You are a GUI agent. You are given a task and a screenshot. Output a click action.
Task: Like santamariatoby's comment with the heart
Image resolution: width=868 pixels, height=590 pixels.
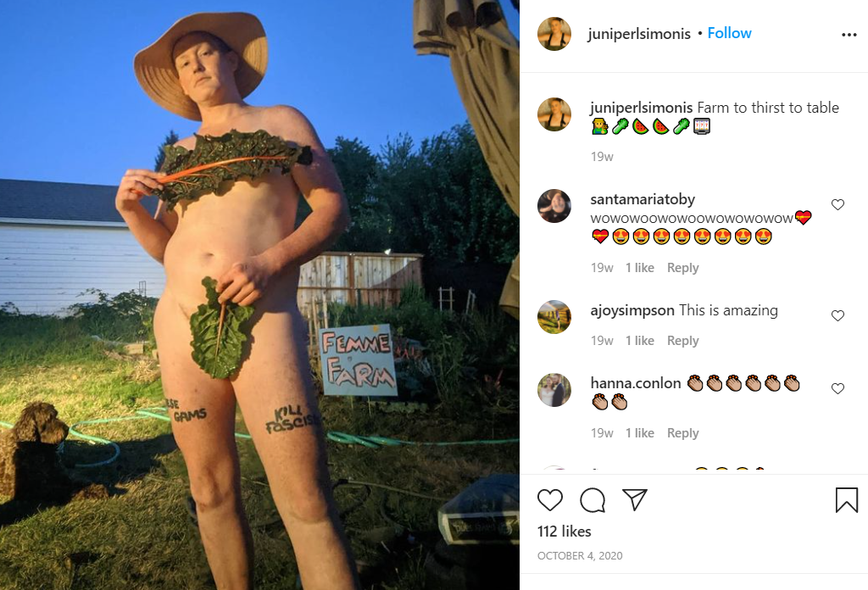[x=837, y=205]
